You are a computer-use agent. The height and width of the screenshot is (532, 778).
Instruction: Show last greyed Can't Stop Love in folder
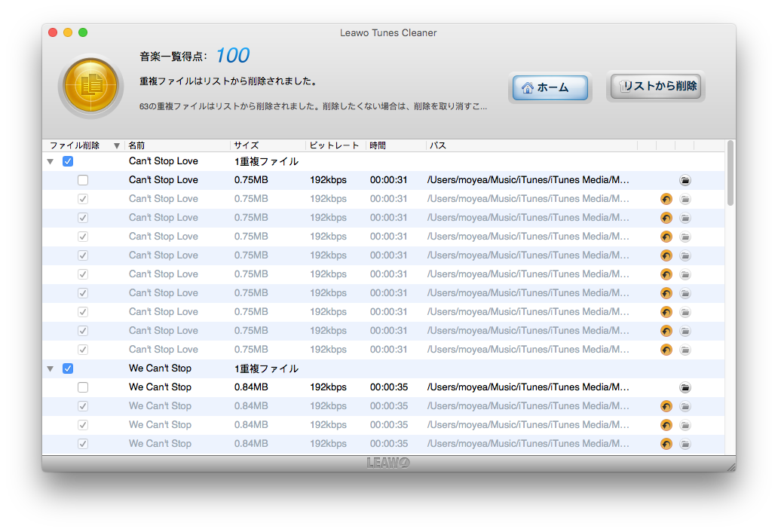pos(685,350)
